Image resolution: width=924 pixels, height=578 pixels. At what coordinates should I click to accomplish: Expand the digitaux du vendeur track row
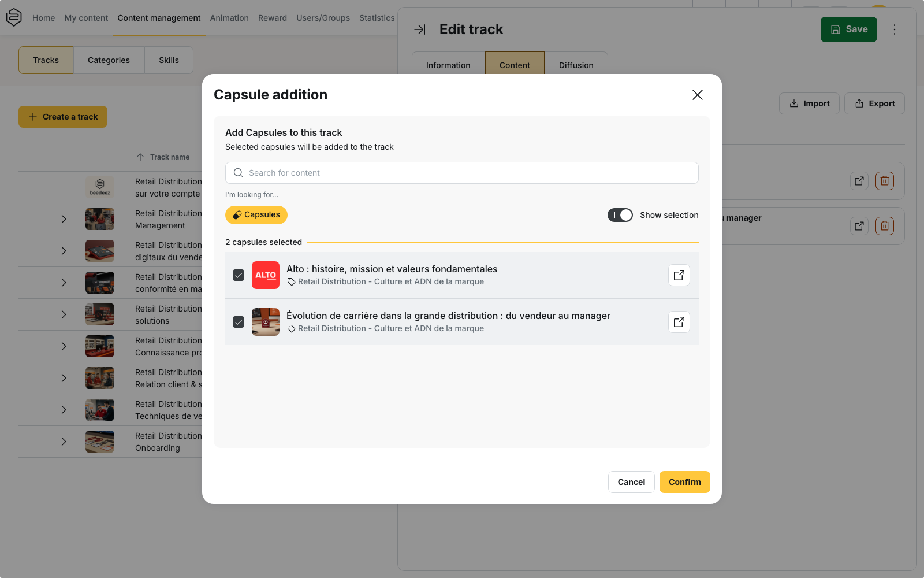(64, 251)
